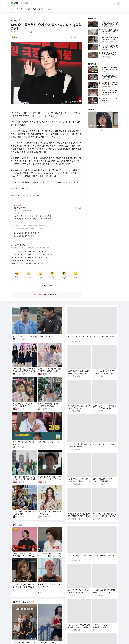Click the 엑스포츠뉴스 logo above the headline
This screenshot has width=129, height=644.
point(15,21)
